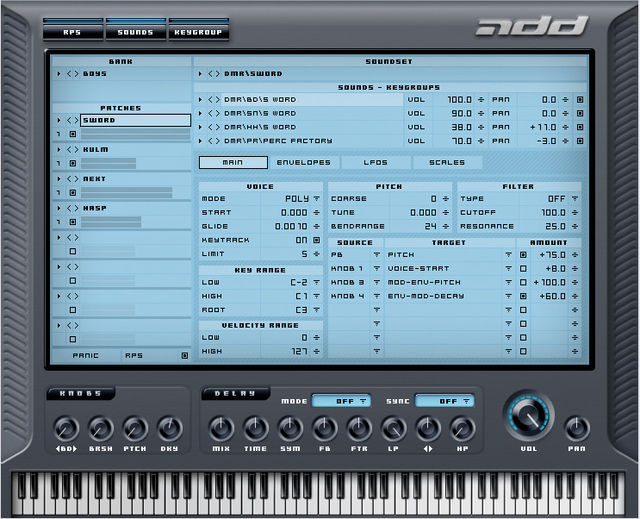
Task: Toggle the DMR\BD\S WORD row checkbox
Action: 580,100
